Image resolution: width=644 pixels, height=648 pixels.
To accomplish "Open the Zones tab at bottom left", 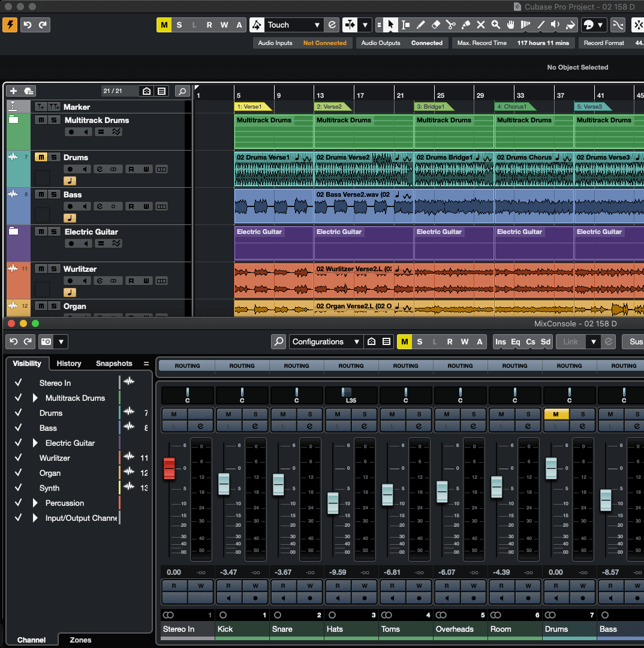I will tap(80, 640).
